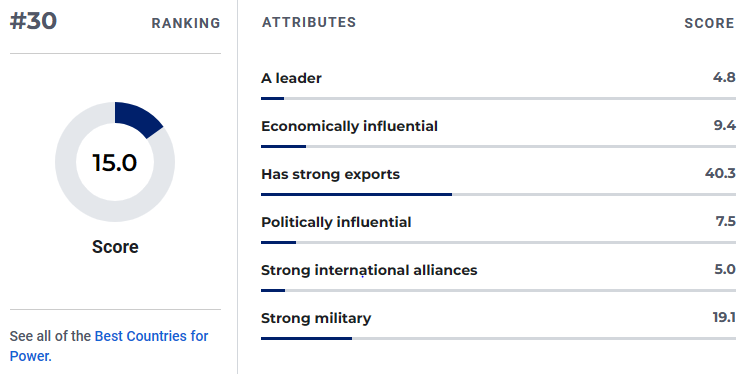Select the Politically influential attribute label

point(336,222)
